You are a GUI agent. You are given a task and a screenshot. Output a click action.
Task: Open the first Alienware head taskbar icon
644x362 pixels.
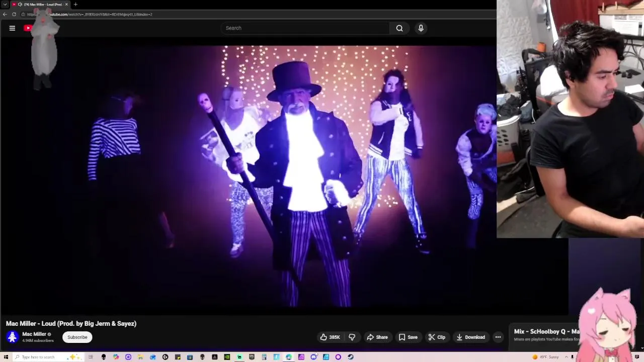click(x=104, y=357)
